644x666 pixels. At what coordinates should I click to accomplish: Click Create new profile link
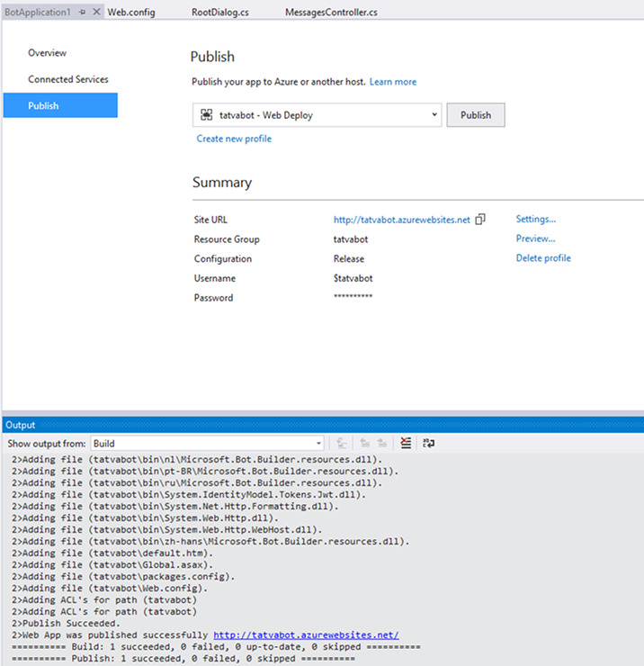[x=234, y=139]
